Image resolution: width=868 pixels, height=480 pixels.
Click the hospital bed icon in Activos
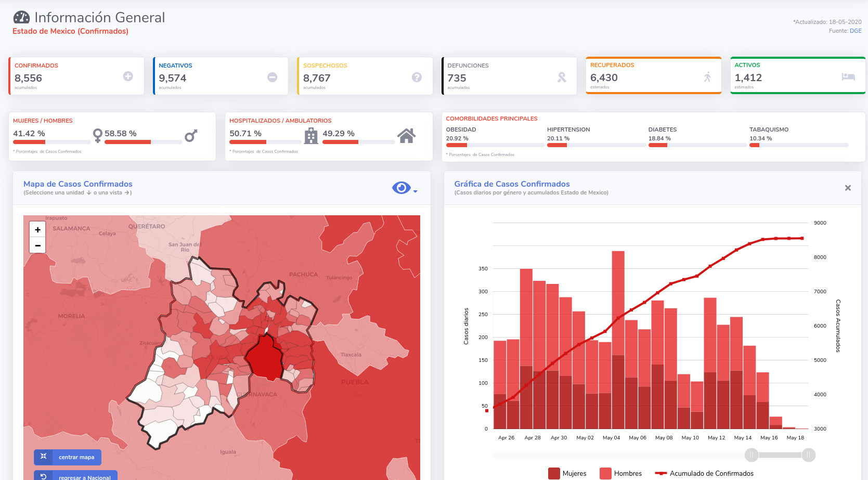[x=848, y=77]
